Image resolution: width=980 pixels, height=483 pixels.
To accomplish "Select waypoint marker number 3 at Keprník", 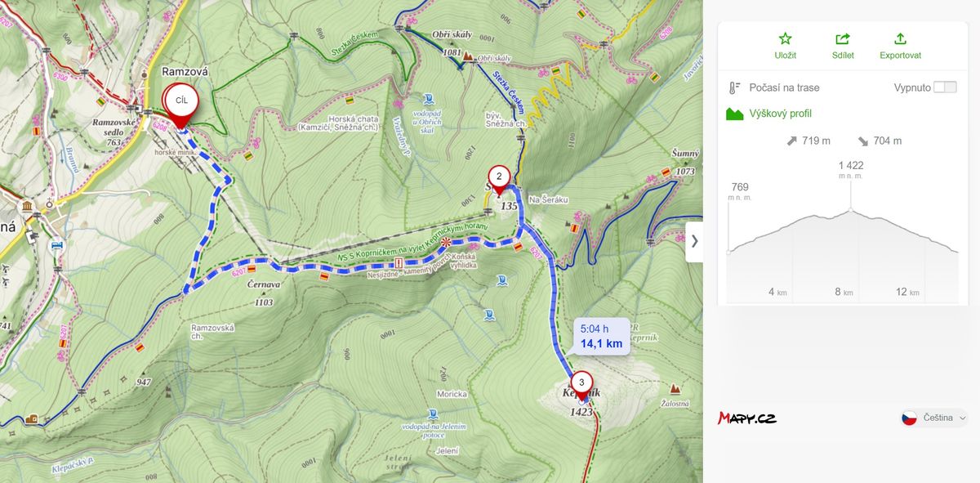I will pos(581,385).
